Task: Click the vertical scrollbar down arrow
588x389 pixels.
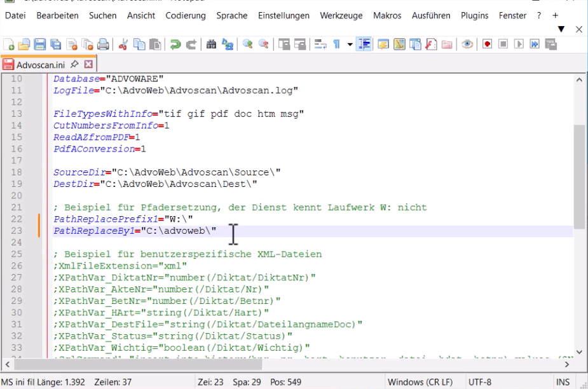Action: click(x=579, y=352)
